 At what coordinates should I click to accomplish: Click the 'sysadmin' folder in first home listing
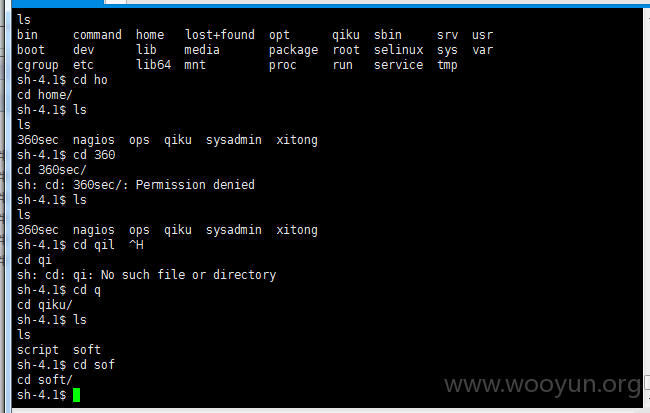[234, 140]
